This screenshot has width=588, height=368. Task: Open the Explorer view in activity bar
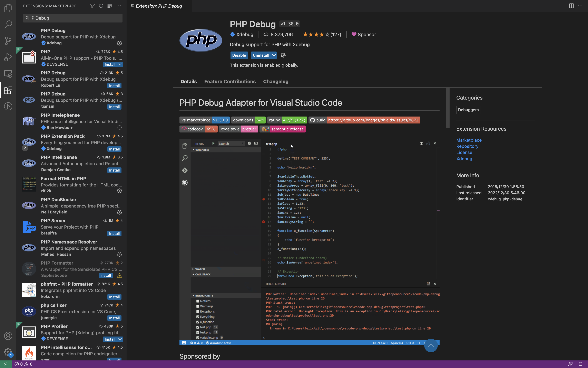[8, 8]
